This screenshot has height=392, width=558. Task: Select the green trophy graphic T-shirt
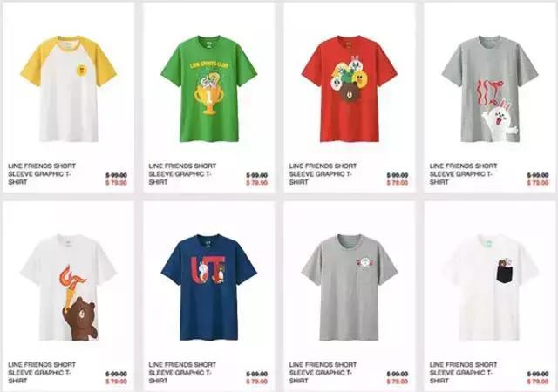(209, 89)
